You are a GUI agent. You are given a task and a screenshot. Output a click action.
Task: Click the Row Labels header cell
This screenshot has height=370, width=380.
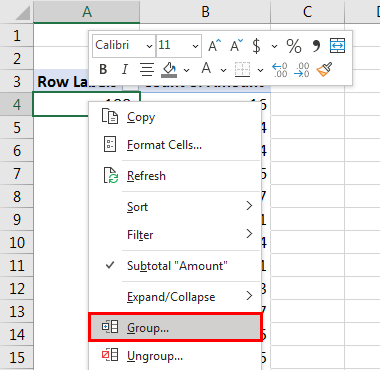(x=61, y=82)
